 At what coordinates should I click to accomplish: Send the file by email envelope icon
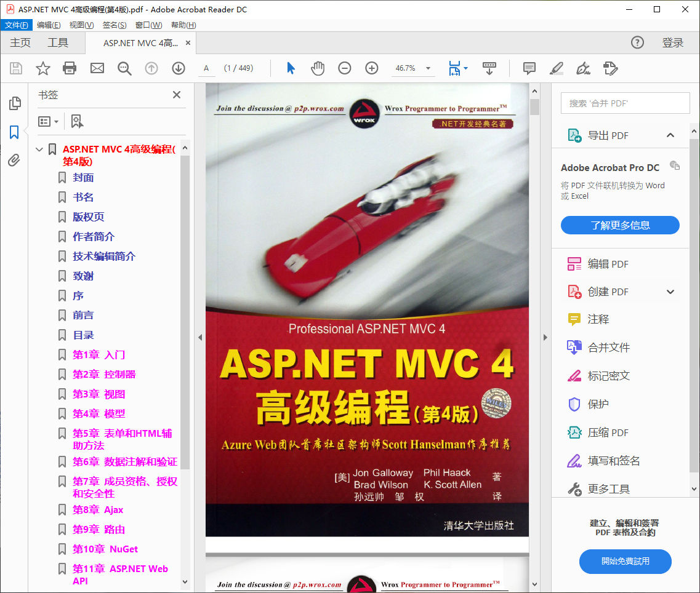97,68
